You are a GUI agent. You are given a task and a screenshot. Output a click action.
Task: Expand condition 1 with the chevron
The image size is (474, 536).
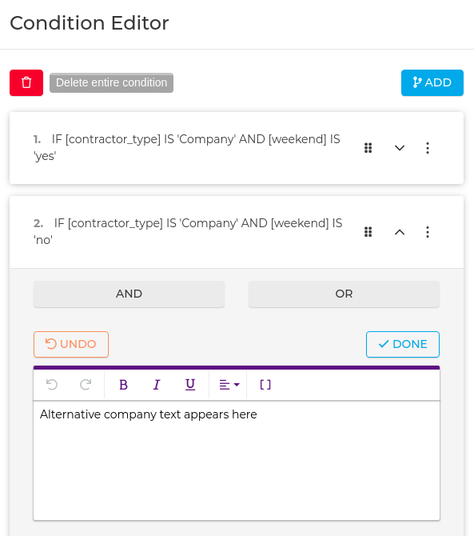click(x=399, y=148)
